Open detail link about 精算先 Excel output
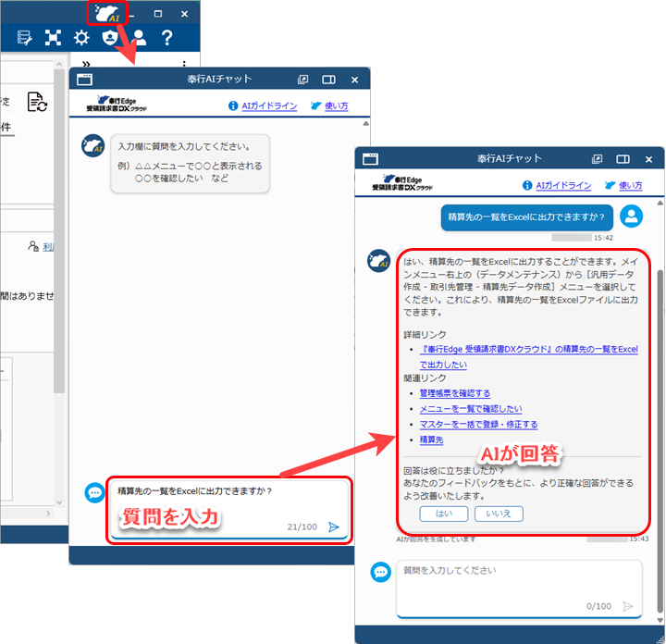The image size is (666, 644). [x=528, y=356]
